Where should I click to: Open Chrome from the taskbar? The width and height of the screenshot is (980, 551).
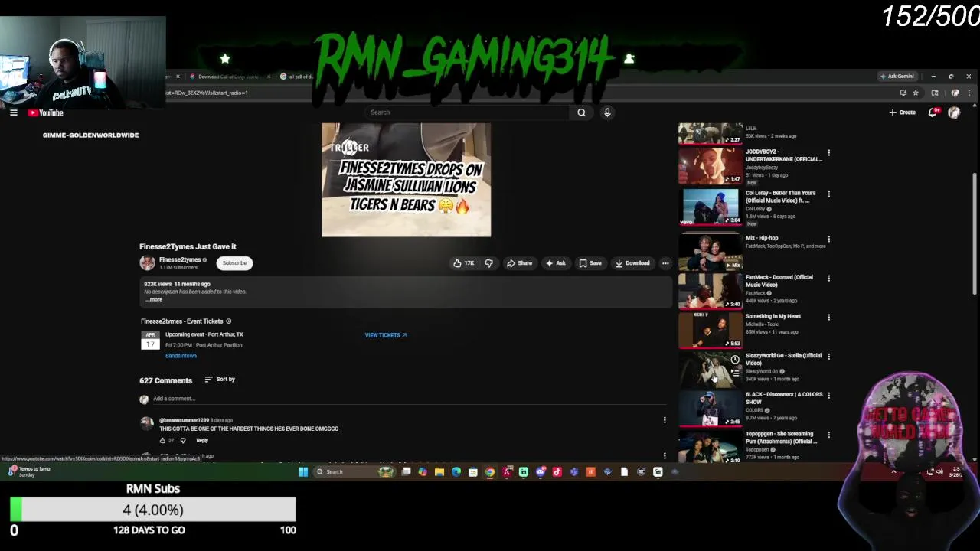pos(490,472)
